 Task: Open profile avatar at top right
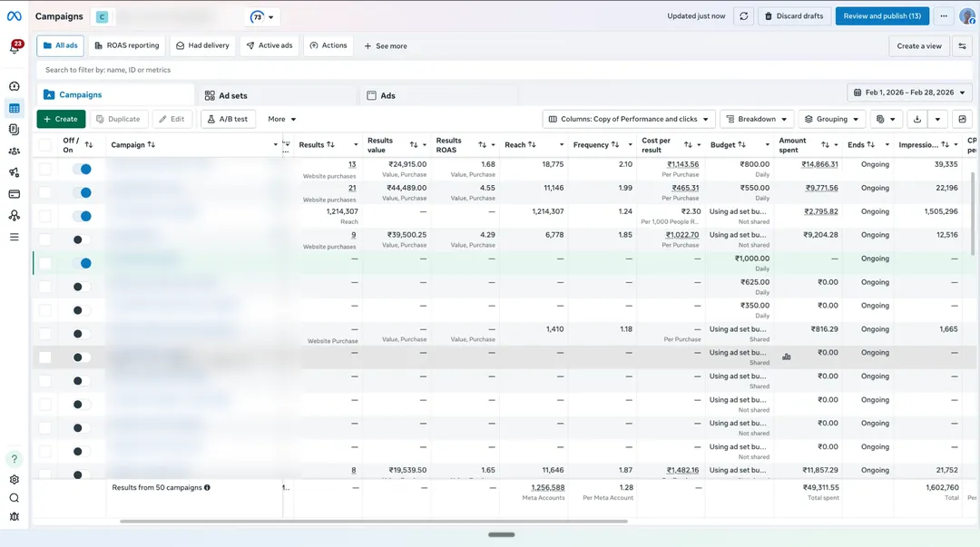967,16
